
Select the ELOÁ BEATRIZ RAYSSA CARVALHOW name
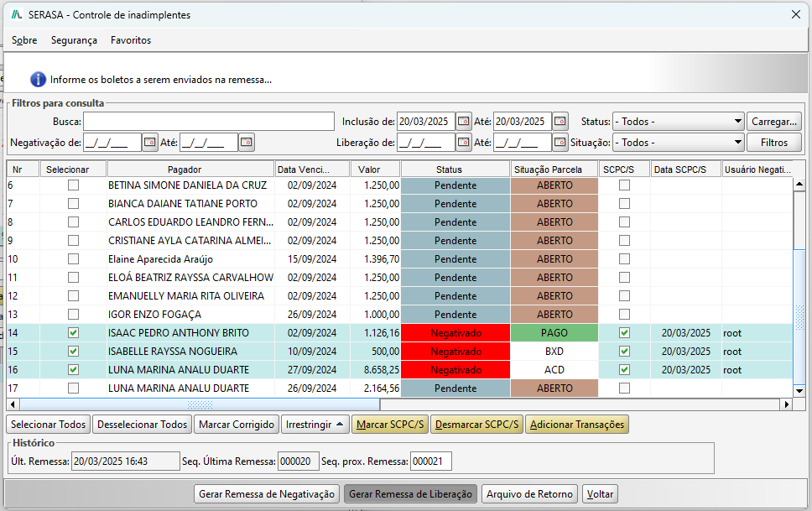point(190,277)
